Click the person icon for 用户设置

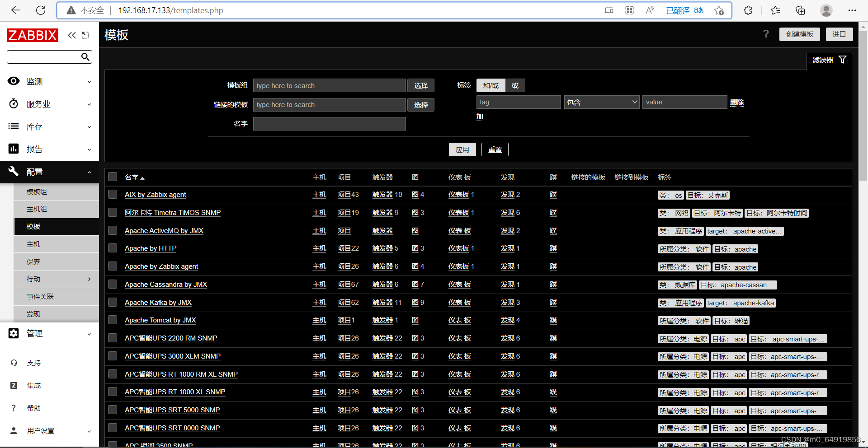(14, 430)
